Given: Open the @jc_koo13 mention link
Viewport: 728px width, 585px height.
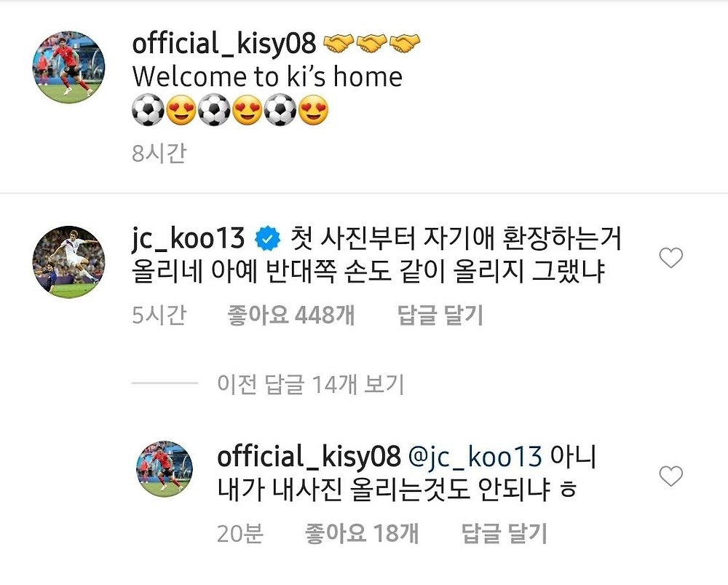Looking at the screenshot, I should (475, 457).
